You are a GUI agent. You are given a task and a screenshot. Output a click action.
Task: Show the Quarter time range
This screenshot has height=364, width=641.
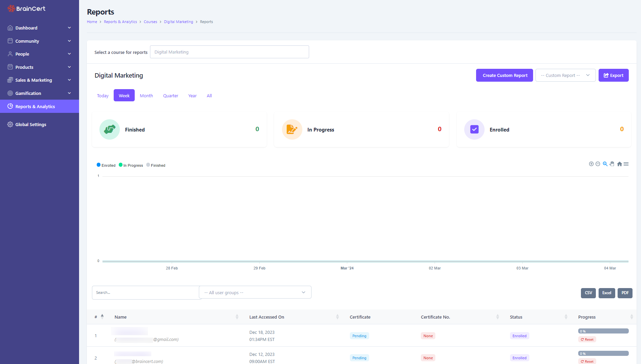171,96
